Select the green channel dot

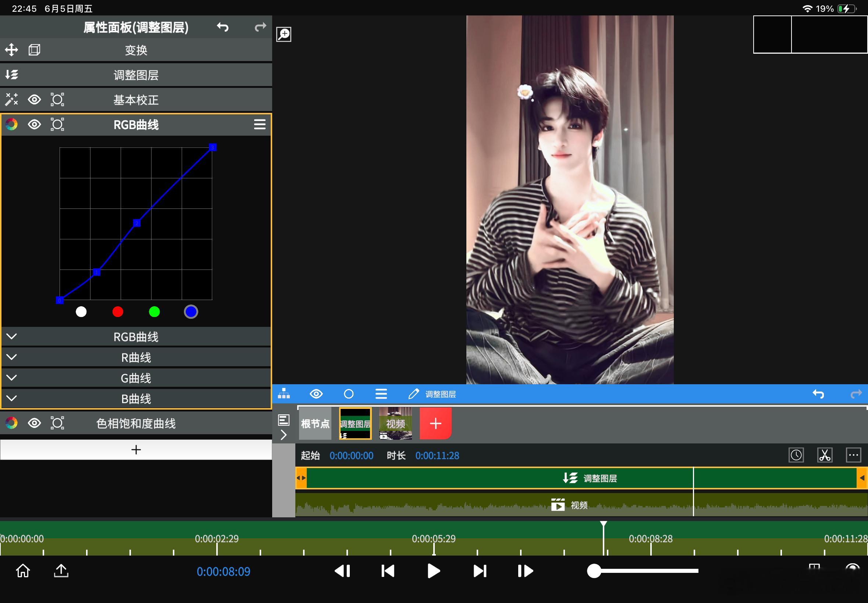coord(154,312)
